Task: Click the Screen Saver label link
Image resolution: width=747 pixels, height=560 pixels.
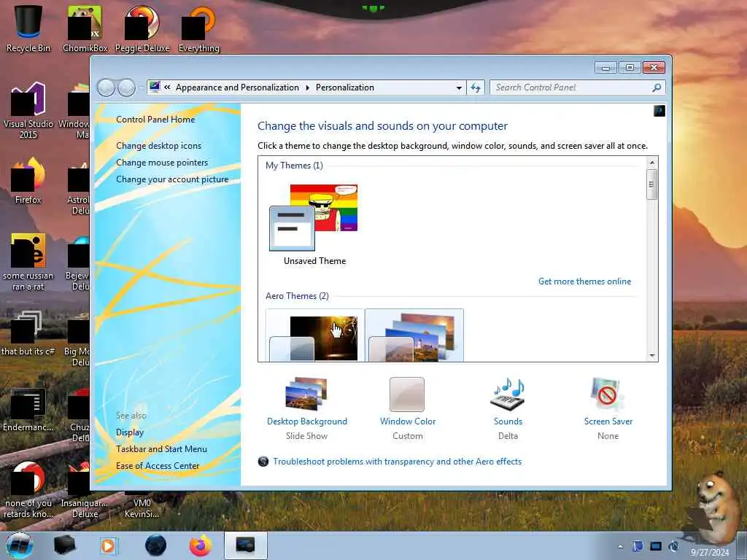Action: 608,421
